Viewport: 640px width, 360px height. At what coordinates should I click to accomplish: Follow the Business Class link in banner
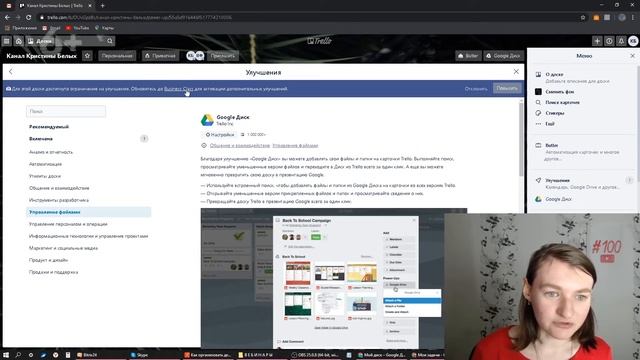coord(178,89)
